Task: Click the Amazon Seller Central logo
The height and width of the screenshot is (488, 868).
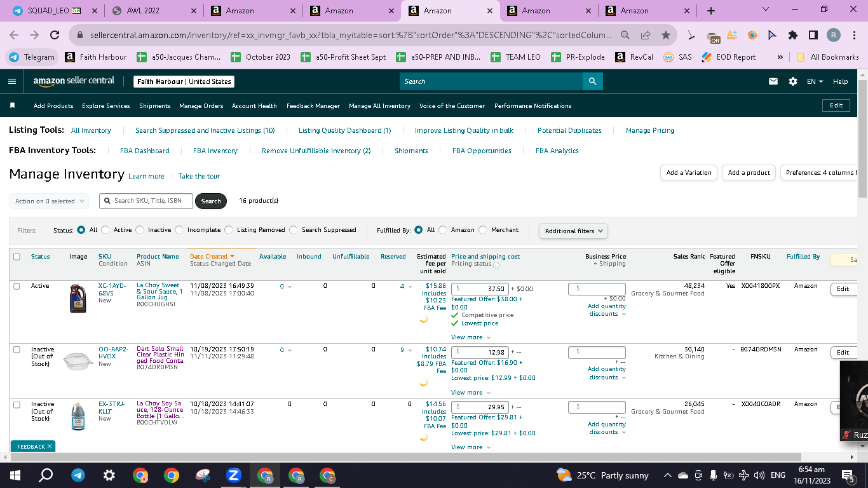Action: [74, 81]
